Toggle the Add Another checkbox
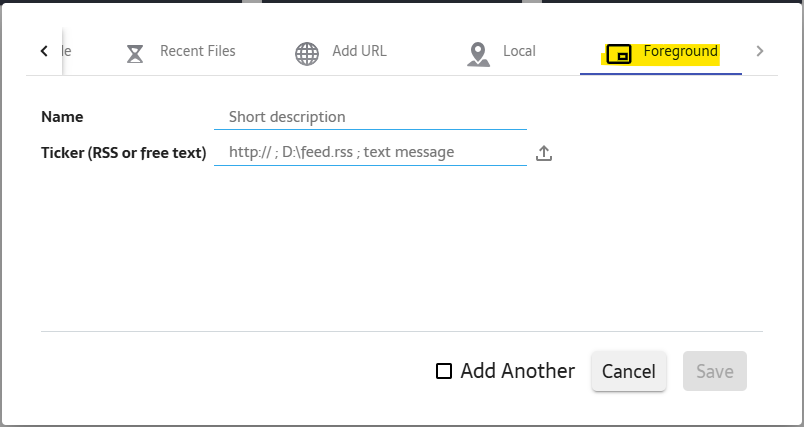804x427 pixels. click(x=444, y=372)
